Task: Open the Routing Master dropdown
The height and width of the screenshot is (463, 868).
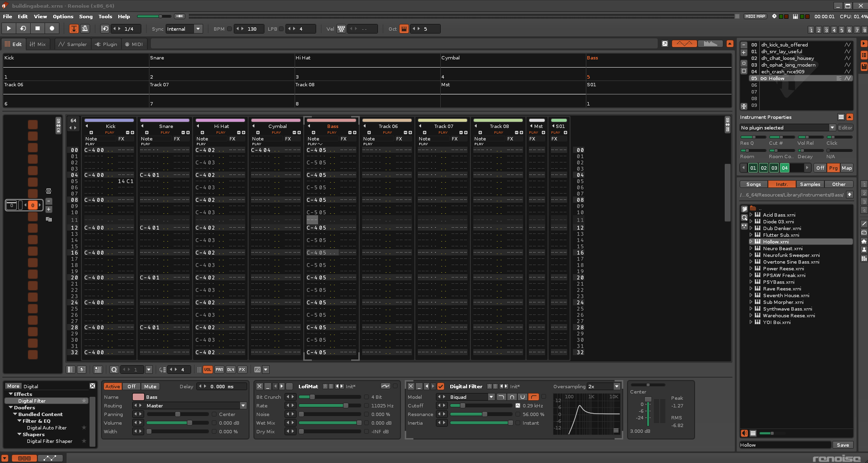Action: coord(243,405)
